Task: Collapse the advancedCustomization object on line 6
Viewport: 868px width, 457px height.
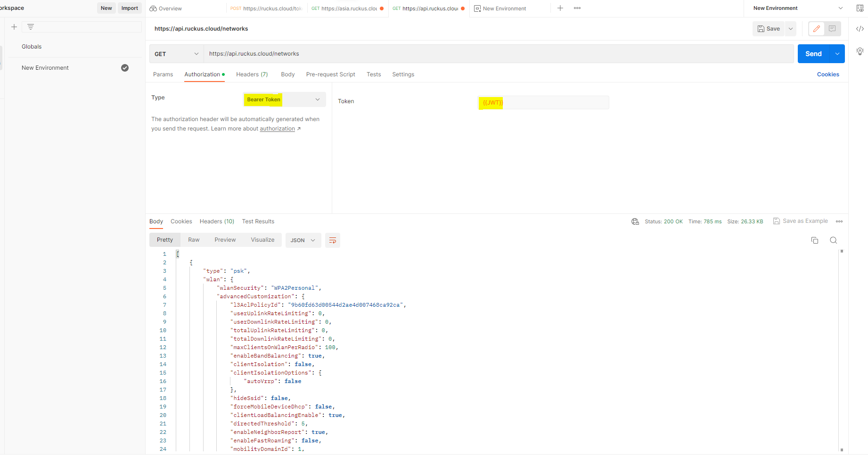Action: click(x=303, y=296)
